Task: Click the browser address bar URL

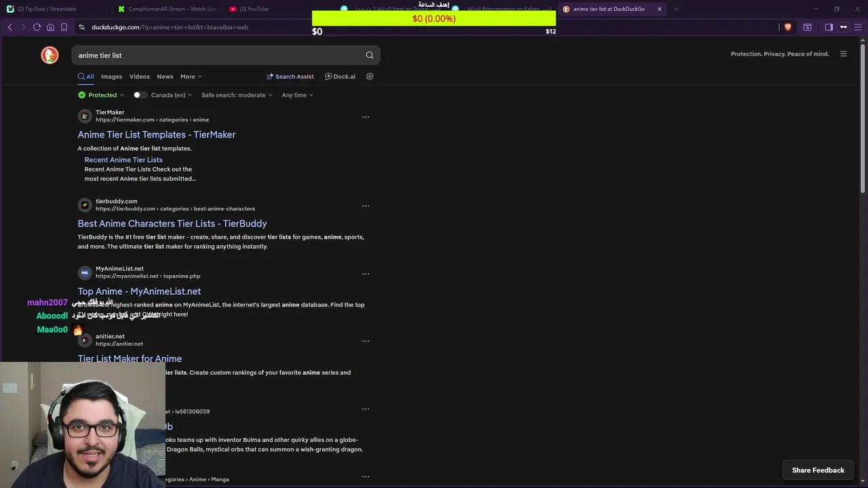Action: tap(170, 27)
